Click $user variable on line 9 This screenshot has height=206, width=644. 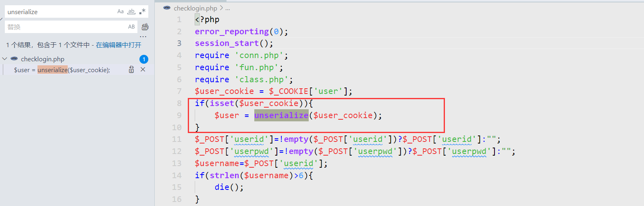[227, 115]
